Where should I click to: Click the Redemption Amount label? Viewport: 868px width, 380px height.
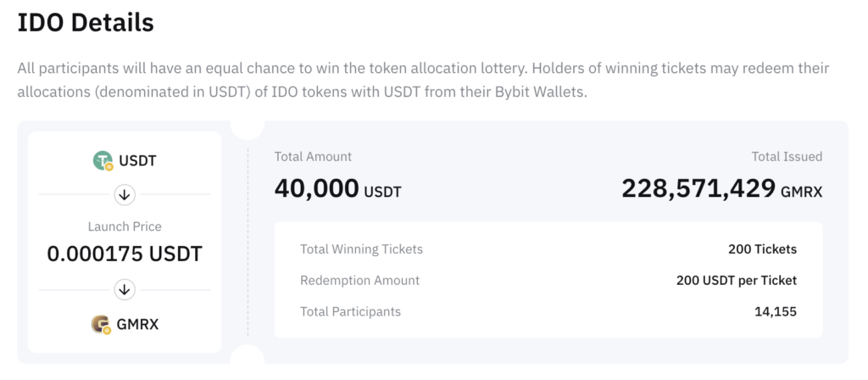coord(359,280)
